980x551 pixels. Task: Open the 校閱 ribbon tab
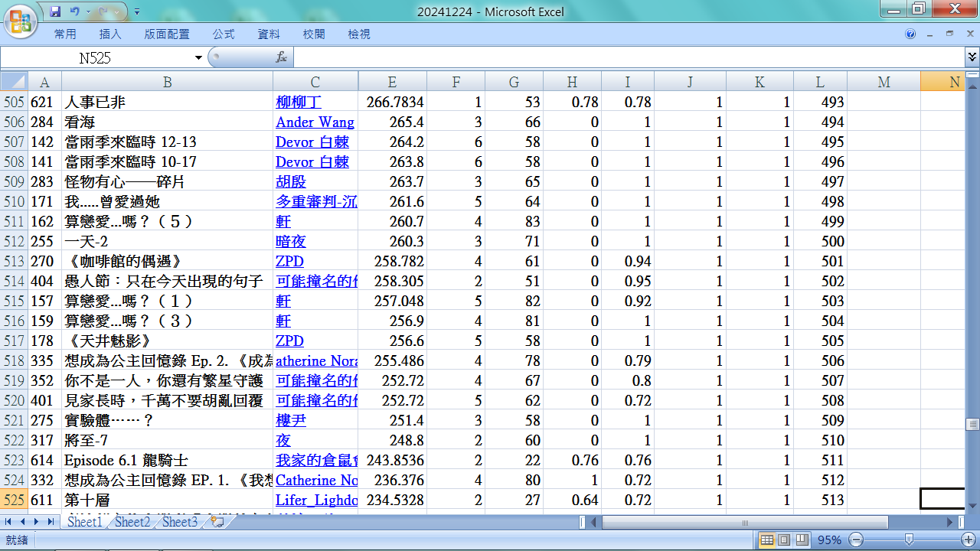pos(314,34)
